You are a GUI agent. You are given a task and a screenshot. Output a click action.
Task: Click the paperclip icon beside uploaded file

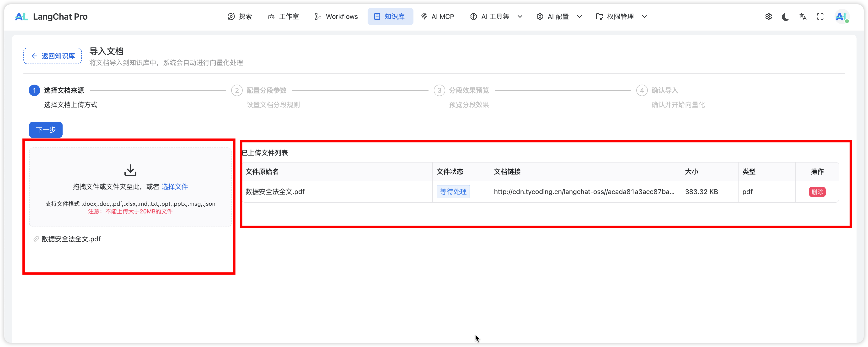coord(36,239)
